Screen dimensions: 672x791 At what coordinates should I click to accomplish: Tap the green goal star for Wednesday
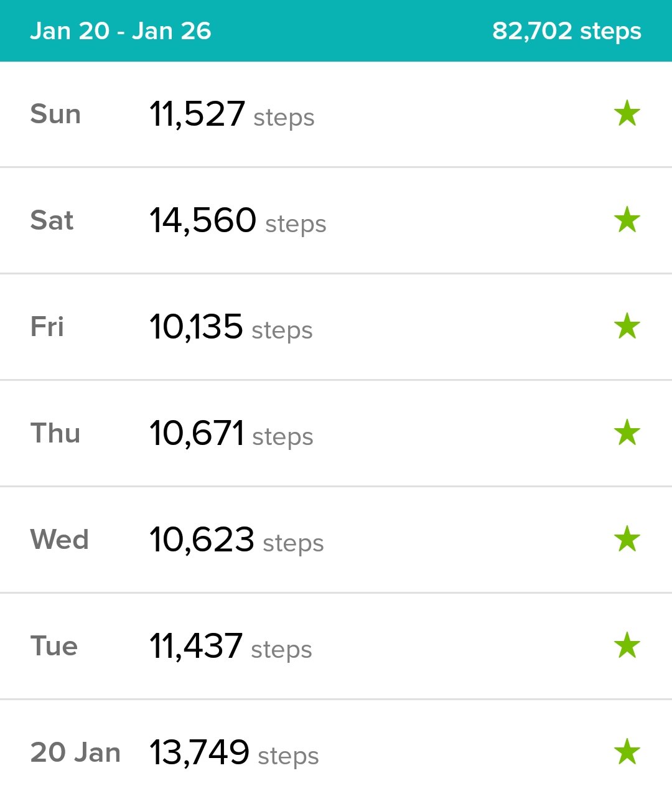click(x=627, y=540)
